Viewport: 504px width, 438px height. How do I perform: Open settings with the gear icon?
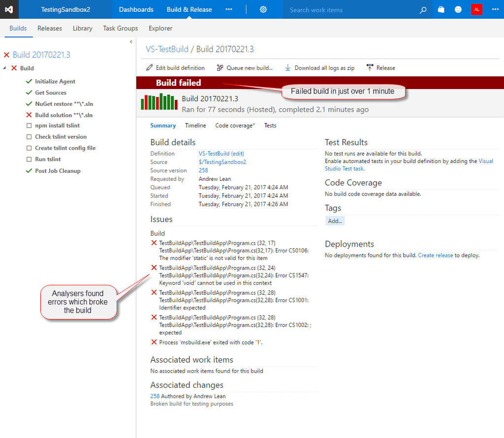click(263, 9)
